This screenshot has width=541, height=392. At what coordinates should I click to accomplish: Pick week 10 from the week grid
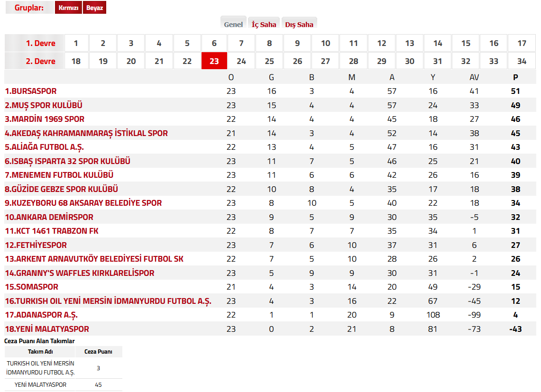click(325, 43)
